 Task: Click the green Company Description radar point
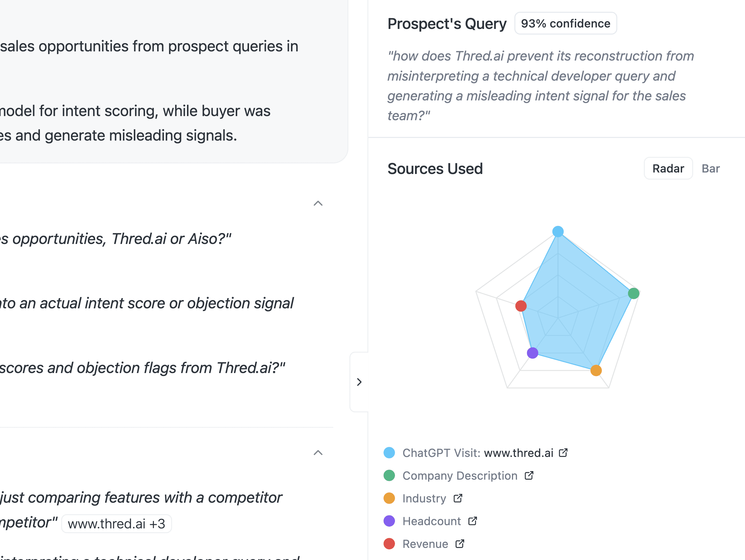pyautogui.click(x=634, y=293)
